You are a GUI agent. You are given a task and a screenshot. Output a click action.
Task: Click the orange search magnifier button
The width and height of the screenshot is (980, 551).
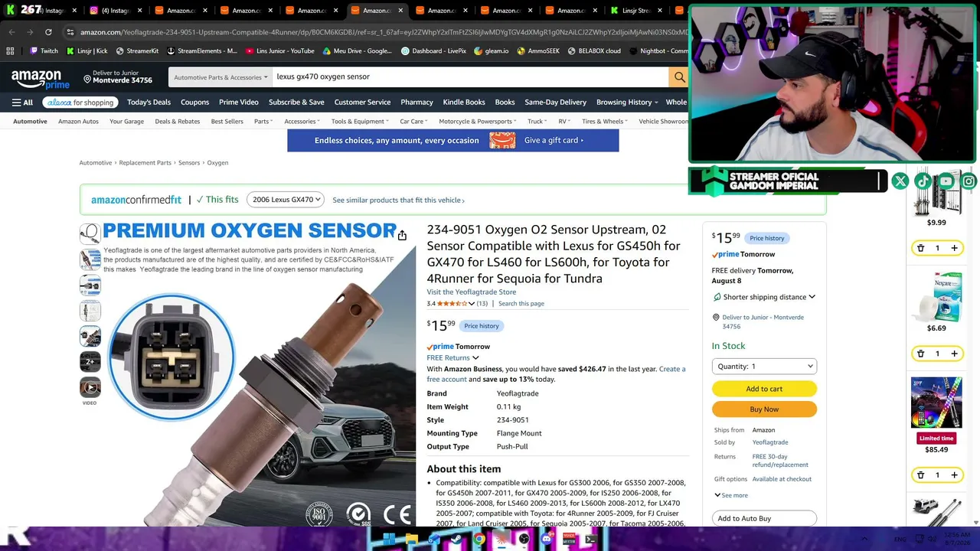point(679,77)
